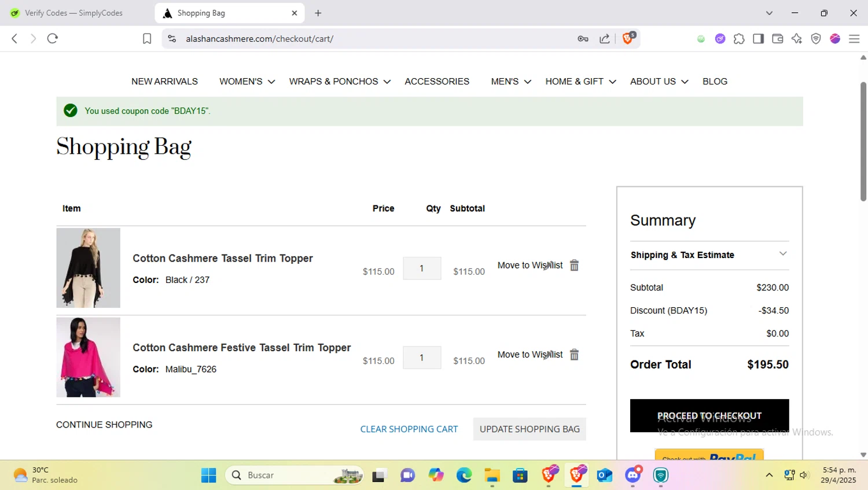Expand the Shipping & Tax Estimate section

click(709, 255)
